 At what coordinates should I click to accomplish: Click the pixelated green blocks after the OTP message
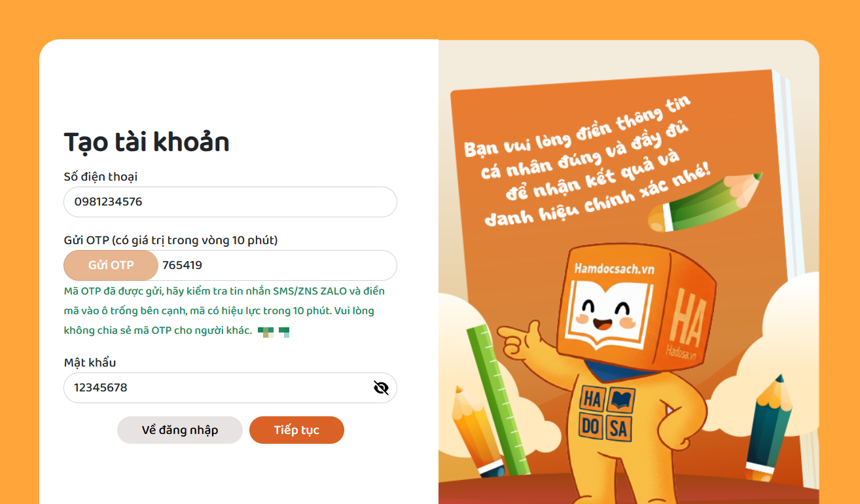(274, 332)
